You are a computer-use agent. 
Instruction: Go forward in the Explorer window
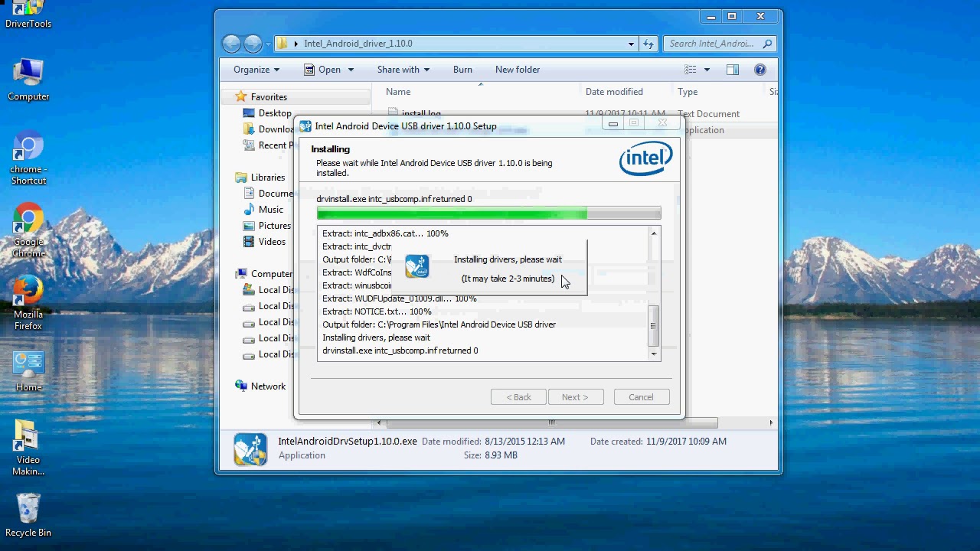click(x=253, y=44)
